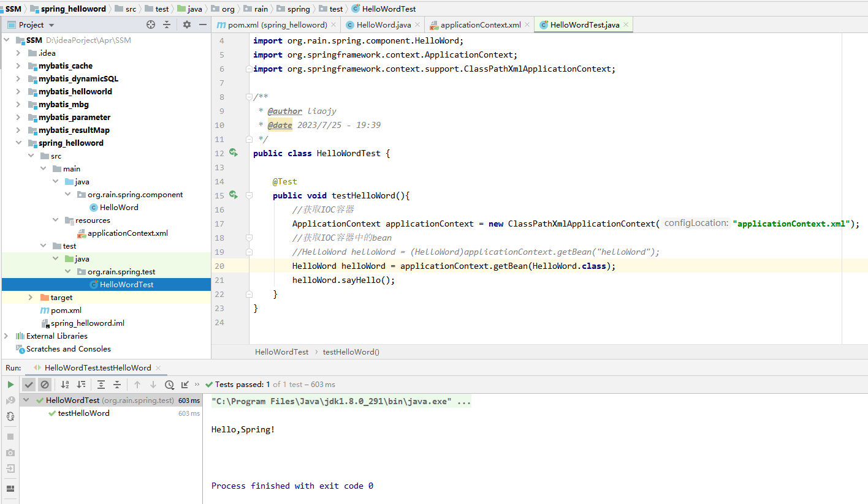
Task: Fold the testHelloWord method body
Action: click(248, 195)
